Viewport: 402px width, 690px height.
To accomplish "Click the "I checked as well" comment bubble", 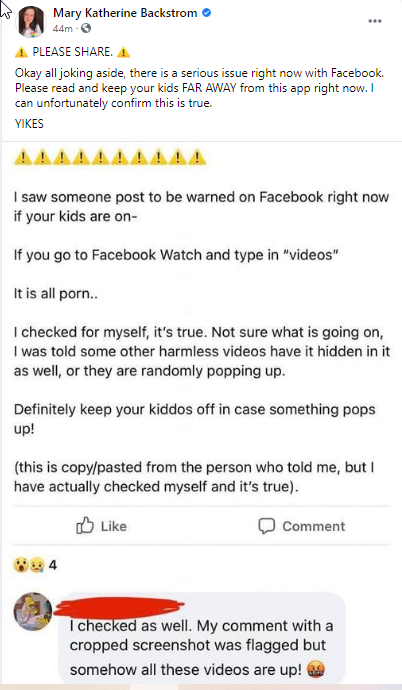I will 202,637.
